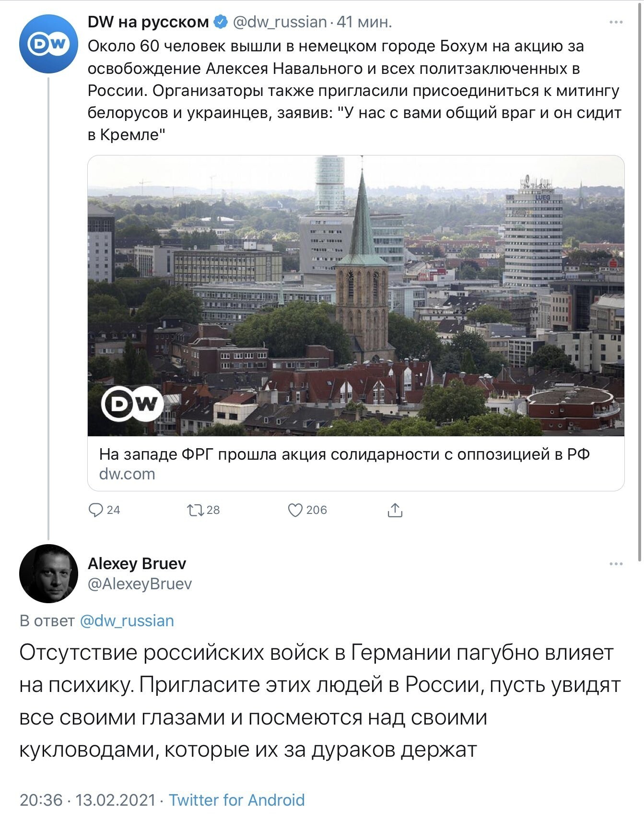Screen dimensions: 644x822
Task: Follow the @dw_russian link in 'В ответ'
Action: click(127, 620)
